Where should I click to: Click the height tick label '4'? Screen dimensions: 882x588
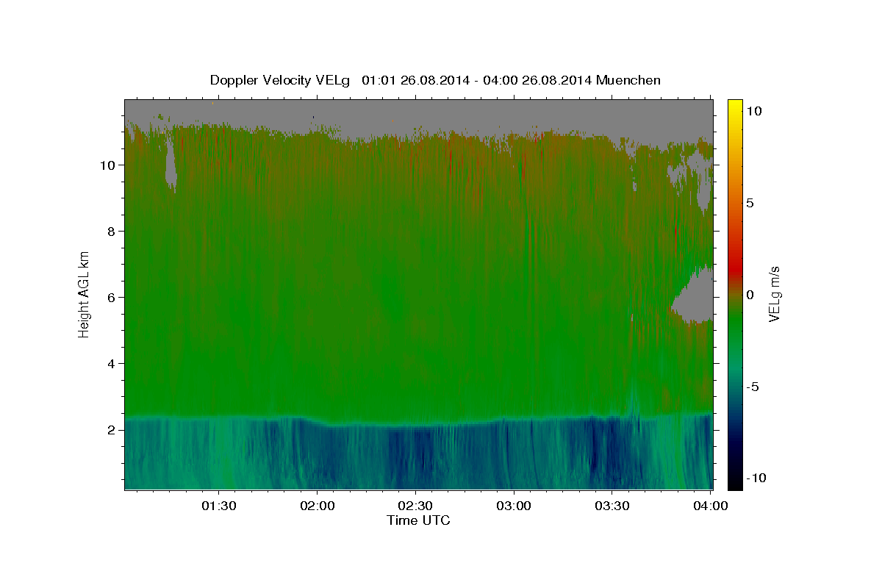[112, 364]
